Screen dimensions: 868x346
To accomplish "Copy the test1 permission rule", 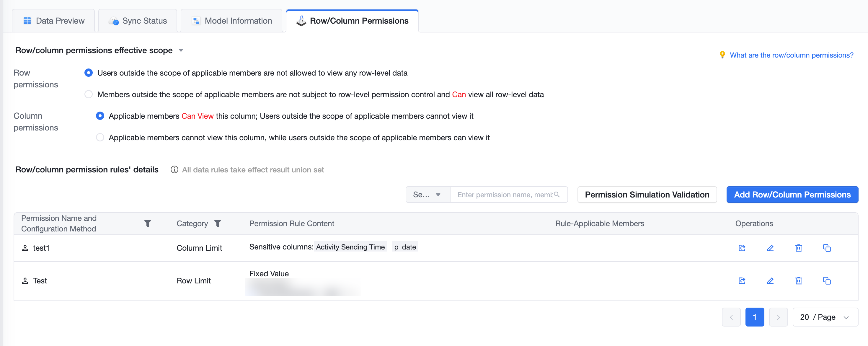I will click(x=827, y=248).
